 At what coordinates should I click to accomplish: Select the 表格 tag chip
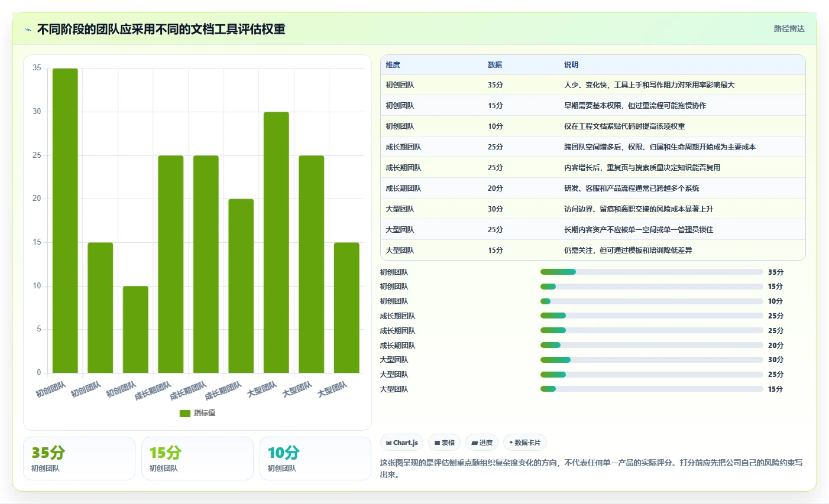444,443
